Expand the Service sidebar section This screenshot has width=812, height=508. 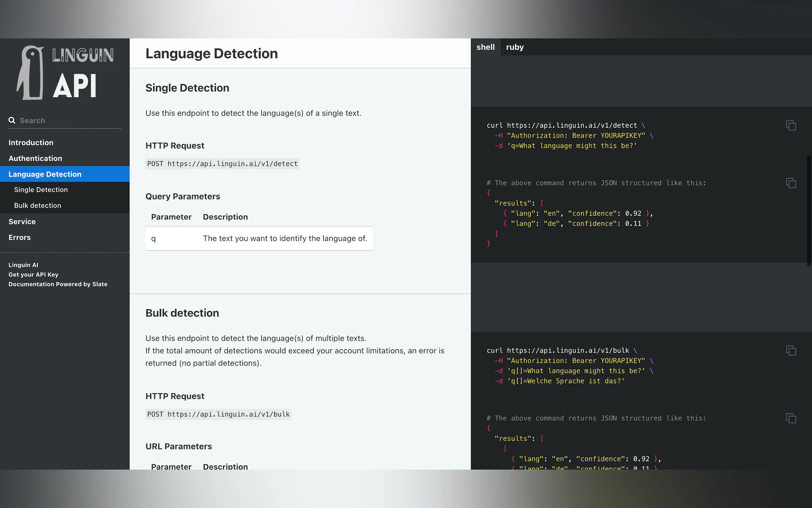(x=22, y=221)
